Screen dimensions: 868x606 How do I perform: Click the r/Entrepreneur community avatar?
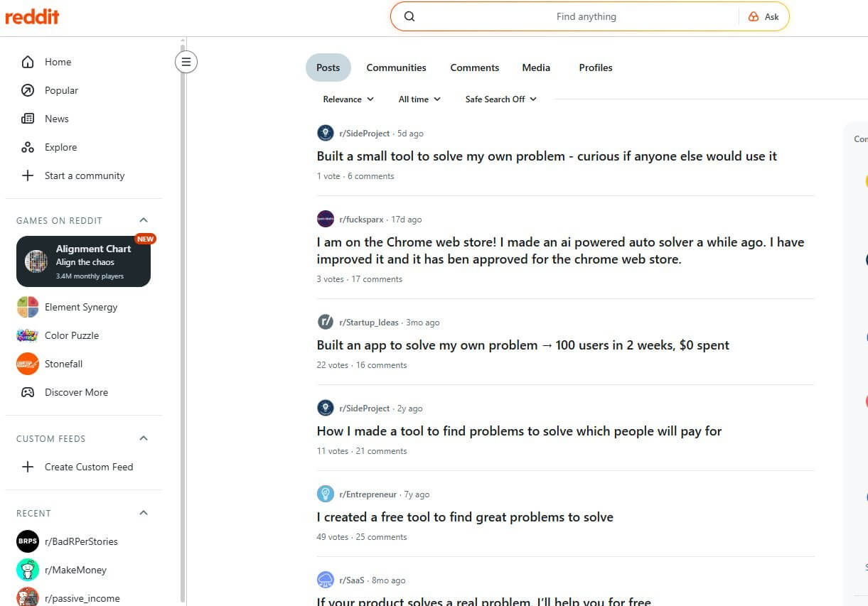325,494
